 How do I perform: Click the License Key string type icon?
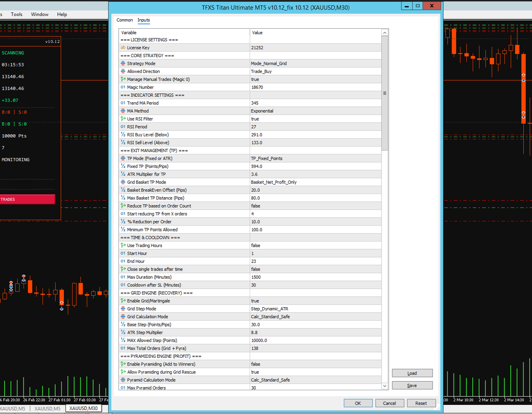point(123,47)
